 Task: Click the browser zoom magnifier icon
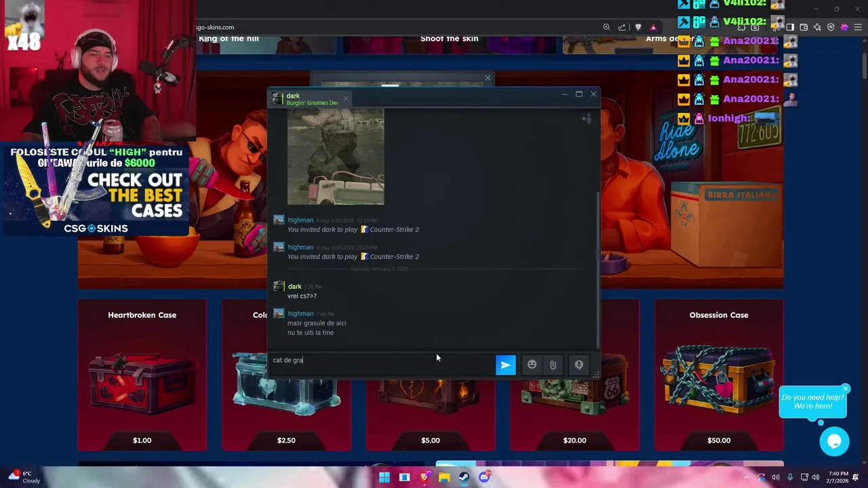(x=606, y=27)
